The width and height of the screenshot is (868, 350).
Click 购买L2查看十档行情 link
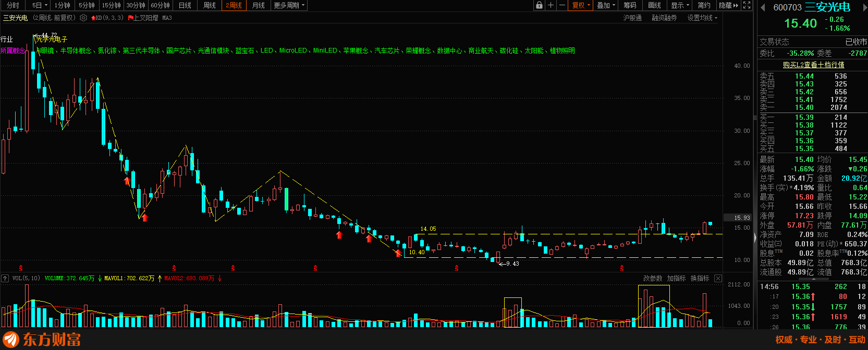(813, 65)
